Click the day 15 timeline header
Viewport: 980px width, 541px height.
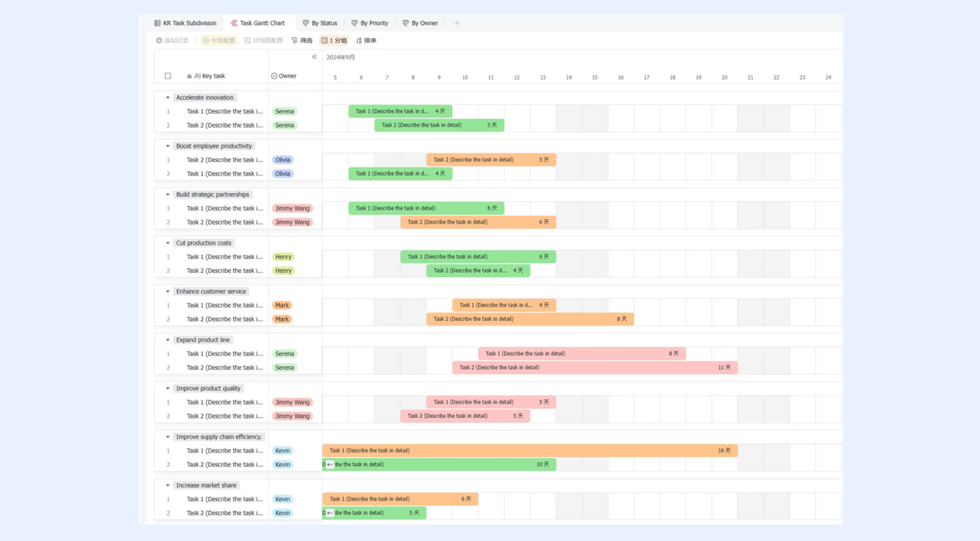point(594,78)
